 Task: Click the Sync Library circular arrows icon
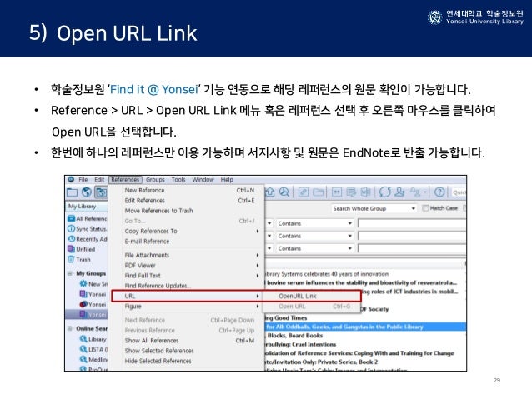click(385, 192)
